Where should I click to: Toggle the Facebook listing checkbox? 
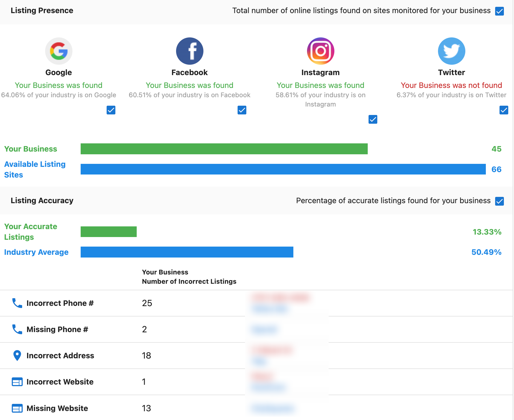[x=242, y=110]
